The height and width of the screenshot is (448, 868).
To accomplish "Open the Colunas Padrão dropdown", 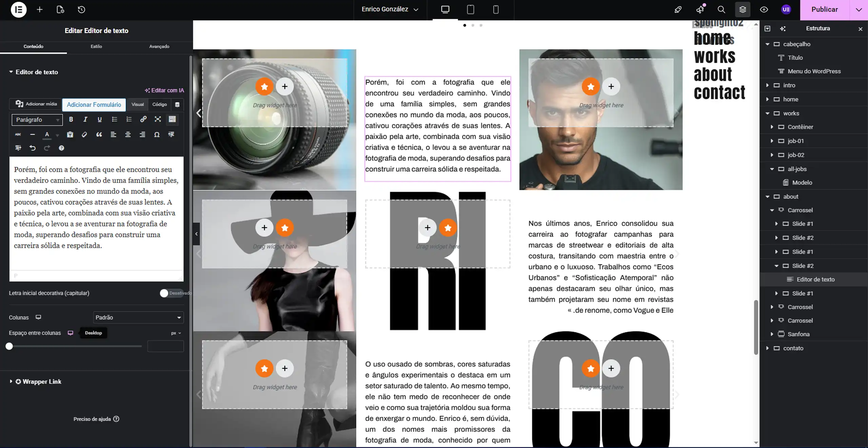I will pos(138,318).
